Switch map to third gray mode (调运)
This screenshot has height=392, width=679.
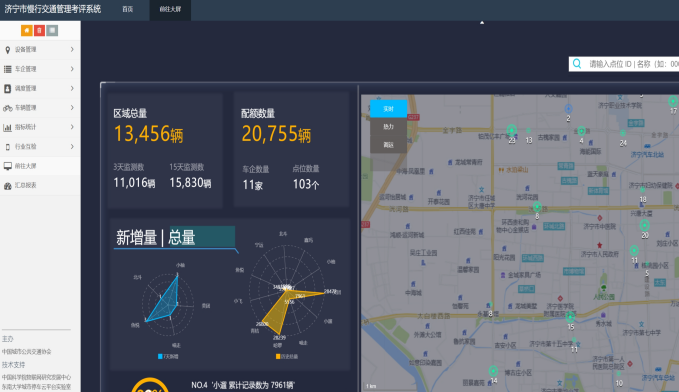click(388, 145)
